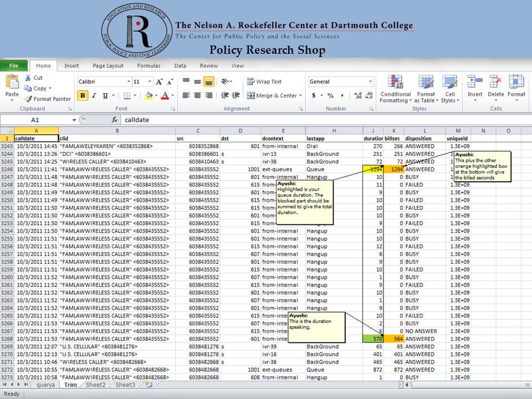Select row 3246 header
532x399 pixels.
coord(7,170)
